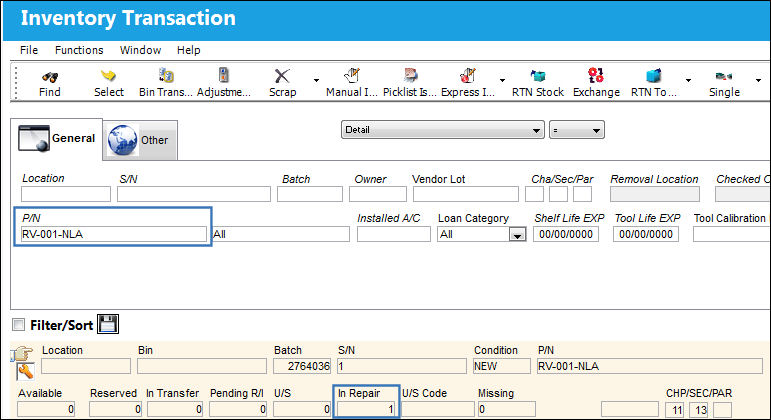Switch to the General tab

(57, 139)
